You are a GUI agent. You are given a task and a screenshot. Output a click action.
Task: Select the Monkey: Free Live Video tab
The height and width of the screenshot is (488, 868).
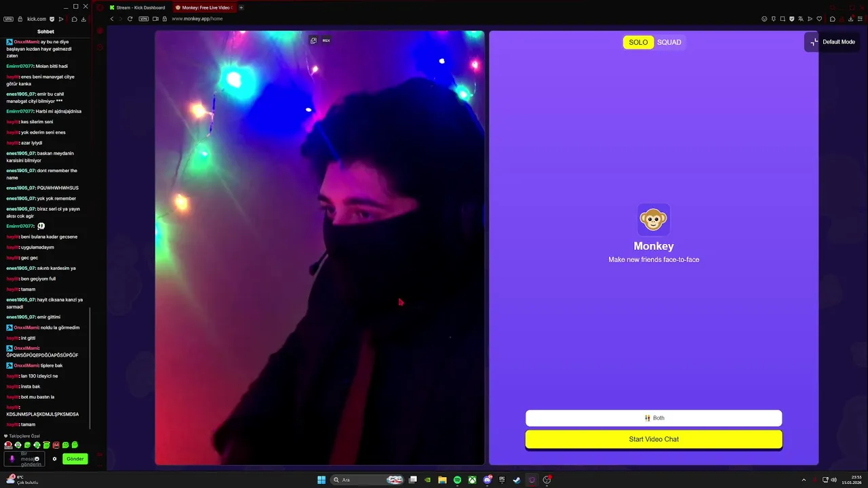[203, 7]
